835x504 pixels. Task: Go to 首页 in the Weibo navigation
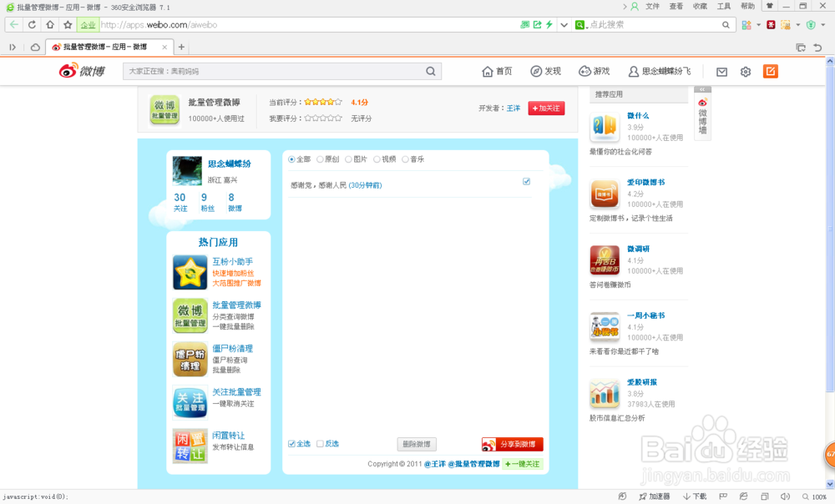497,71
